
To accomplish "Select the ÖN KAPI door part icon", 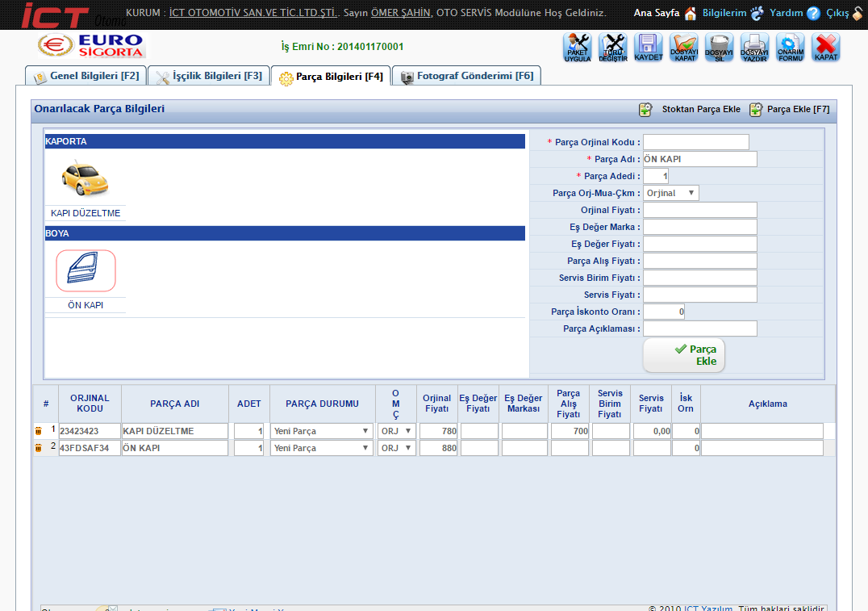I will click(86, 271).
